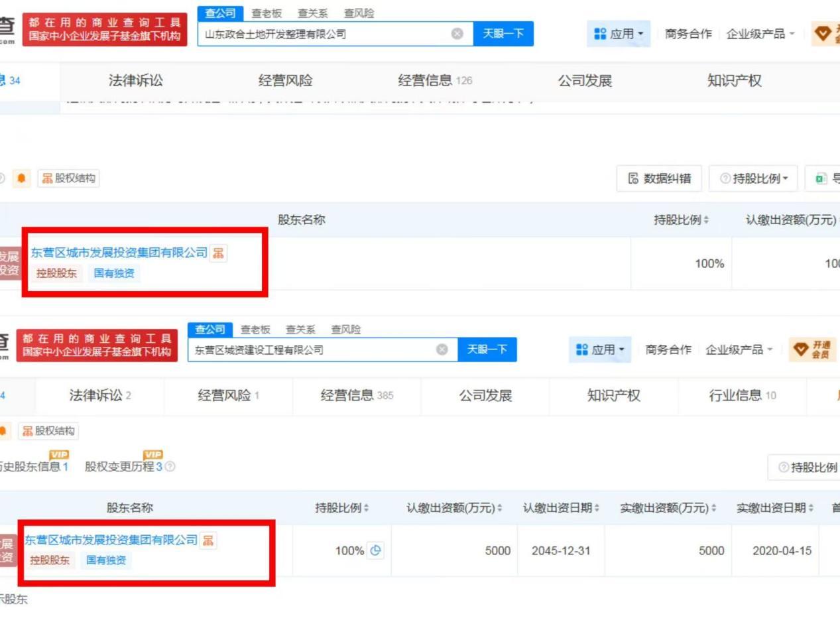Click 天眼一下 next to 东营区城资 search box
Viewport: 840px width, 630px height.
487,349
